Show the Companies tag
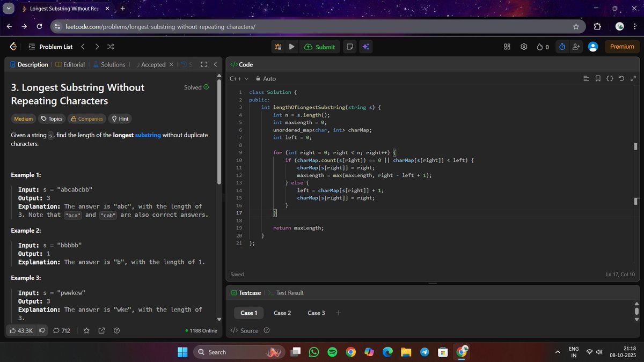Image resolution: width=644 pixels, height=362 pixels. coord(87,119)
